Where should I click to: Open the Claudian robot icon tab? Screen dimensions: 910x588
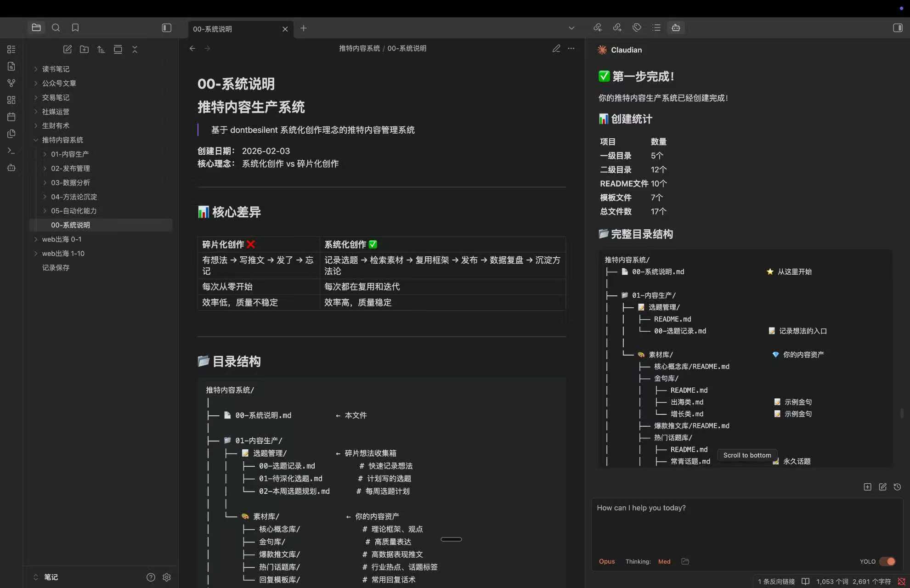point(676,28)
